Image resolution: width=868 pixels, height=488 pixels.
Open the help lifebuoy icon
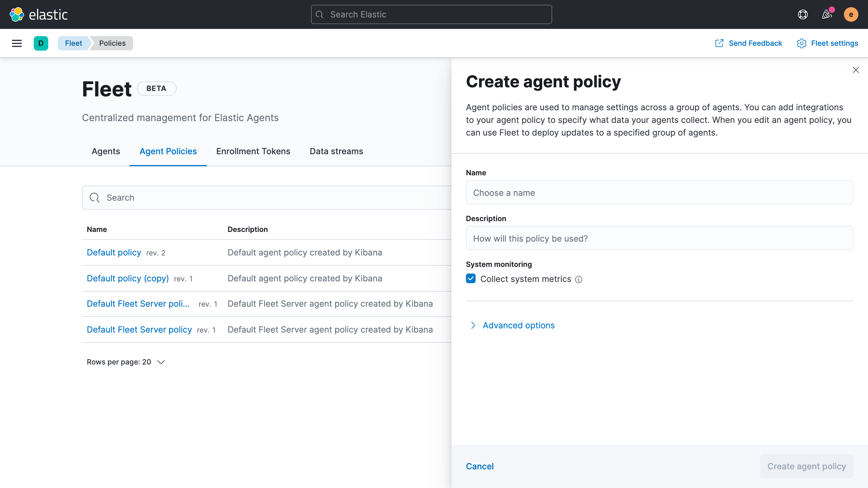tap(803, 14)
